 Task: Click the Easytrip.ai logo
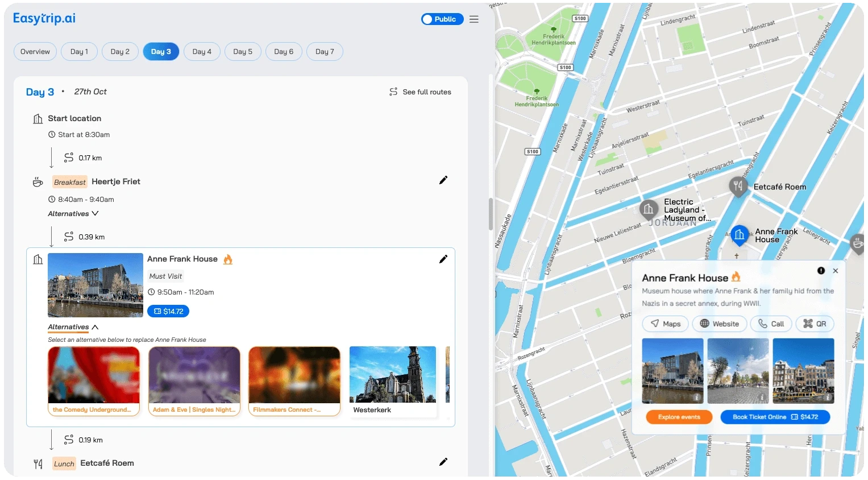click(44, 18)
